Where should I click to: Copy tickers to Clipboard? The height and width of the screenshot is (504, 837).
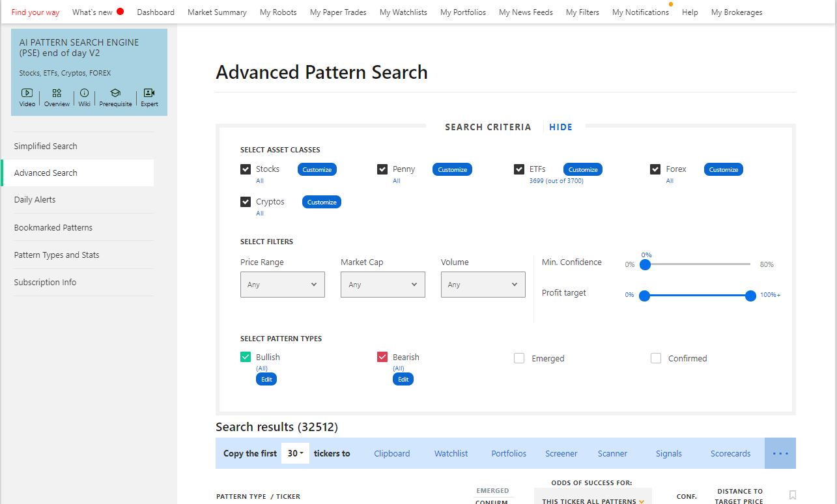(392, 453)
